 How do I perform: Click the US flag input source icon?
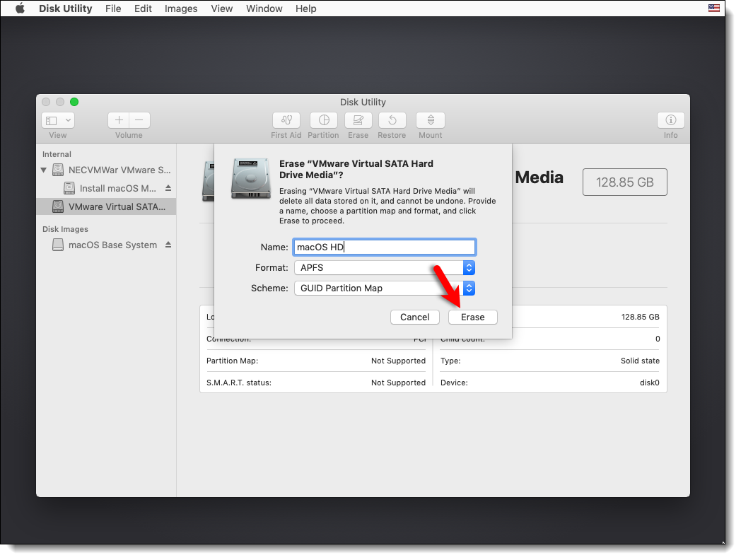tap(713, 8)
